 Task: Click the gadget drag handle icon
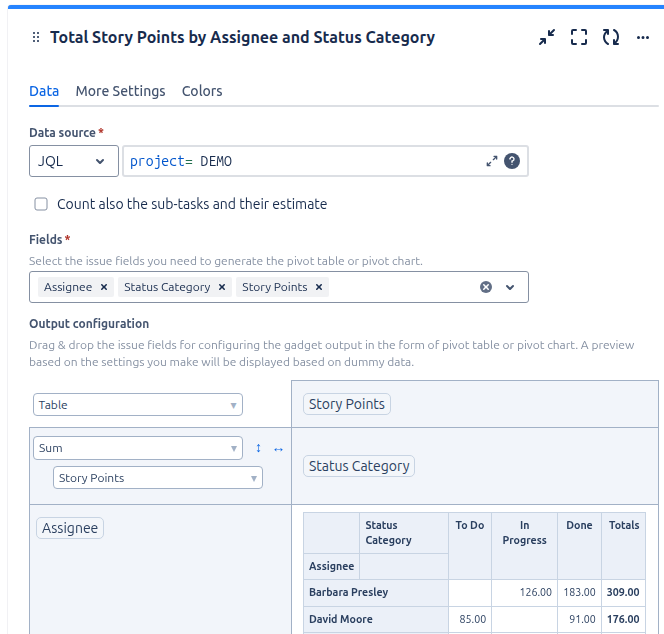point(36,37)
